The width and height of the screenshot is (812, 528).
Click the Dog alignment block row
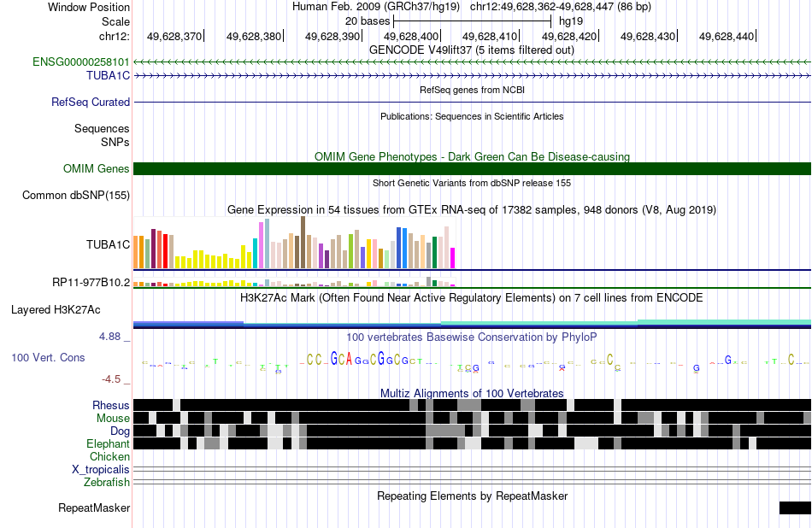click(x=473, y=431)
